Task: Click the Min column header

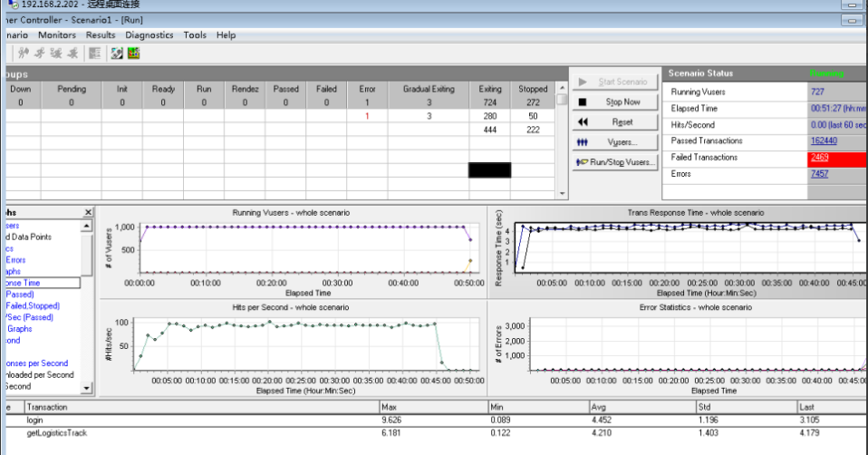Action: coord(538,407)
